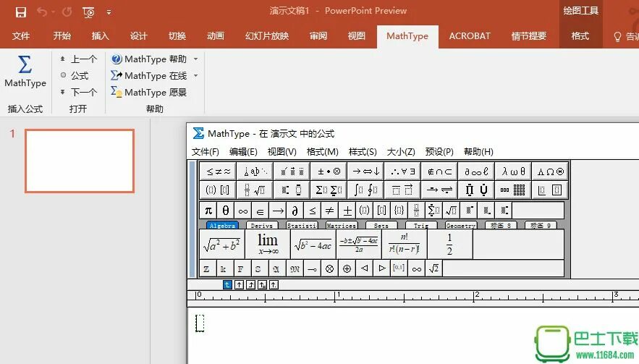Viewport: 639px width, 364px height.
Task: Select the Trig expression tab
Action: point(421,225)
